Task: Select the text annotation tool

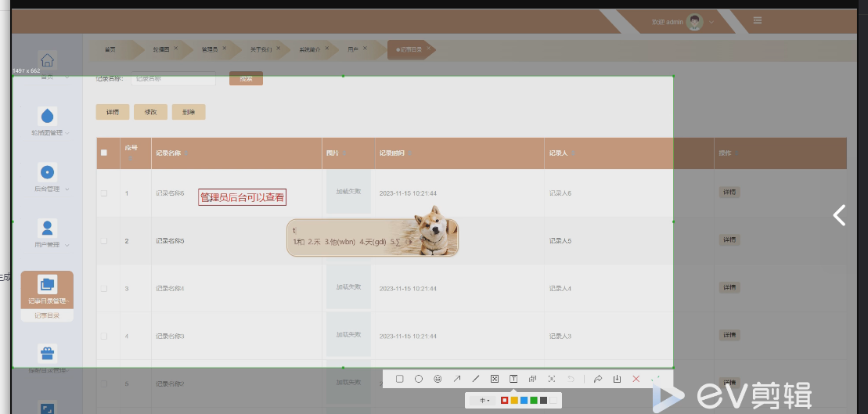Action: [513, 379]
